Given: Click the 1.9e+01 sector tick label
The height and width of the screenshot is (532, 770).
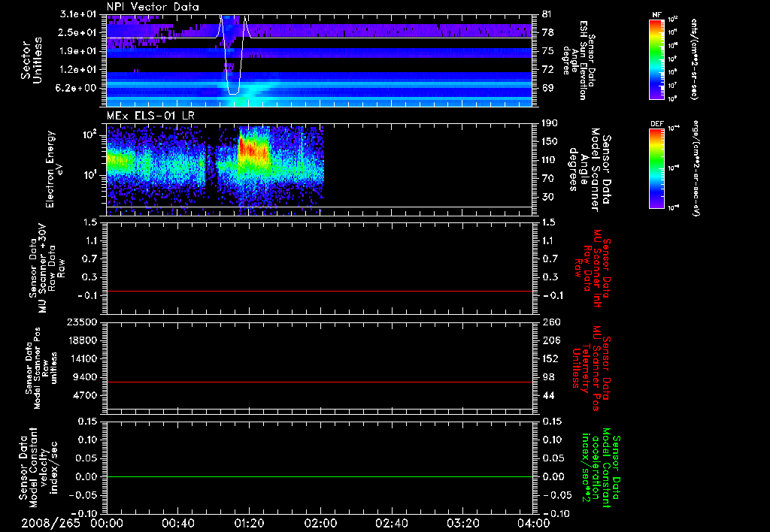Looking at the screenshot, I should click(x=79, y=51).
